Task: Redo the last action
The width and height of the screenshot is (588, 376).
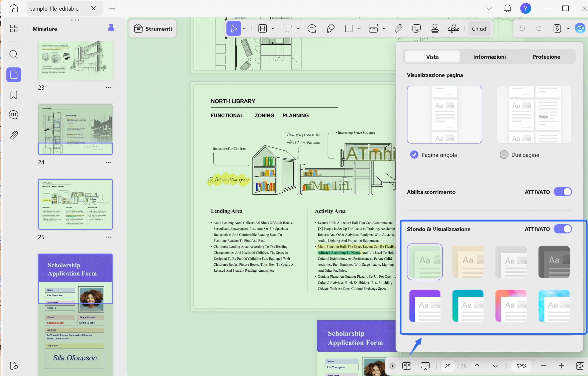Action: [538, 28]
